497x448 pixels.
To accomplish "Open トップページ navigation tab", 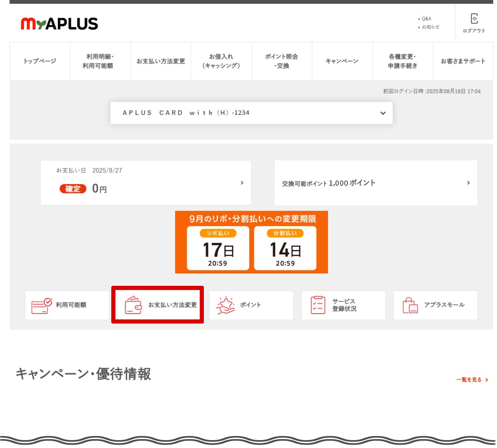I will tap(40, 61).
